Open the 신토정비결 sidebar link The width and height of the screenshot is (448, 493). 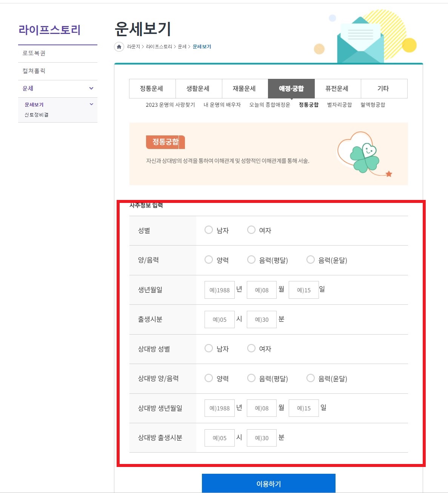pos(36,114)
